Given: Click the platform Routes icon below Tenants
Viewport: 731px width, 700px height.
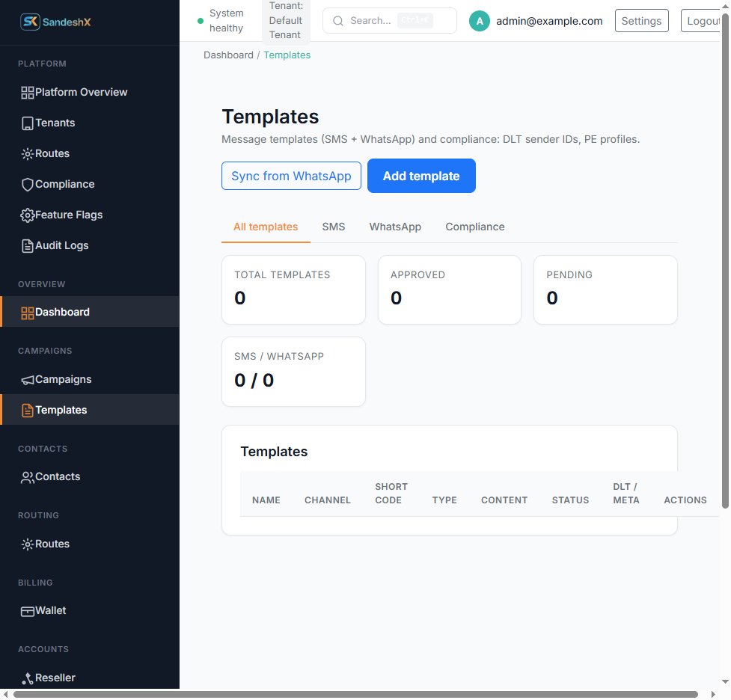Looking at the screenshot, I should tap(28, 154).
